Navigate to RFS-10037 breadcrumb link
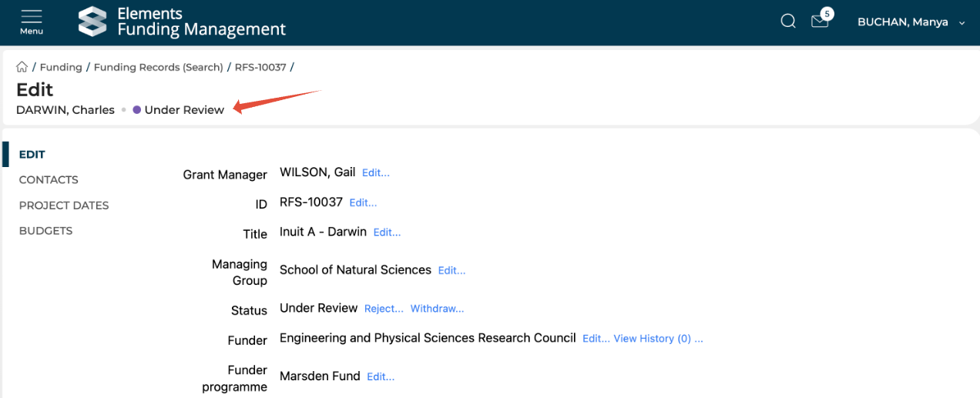980x398 pixels. [x=260, y=67]
